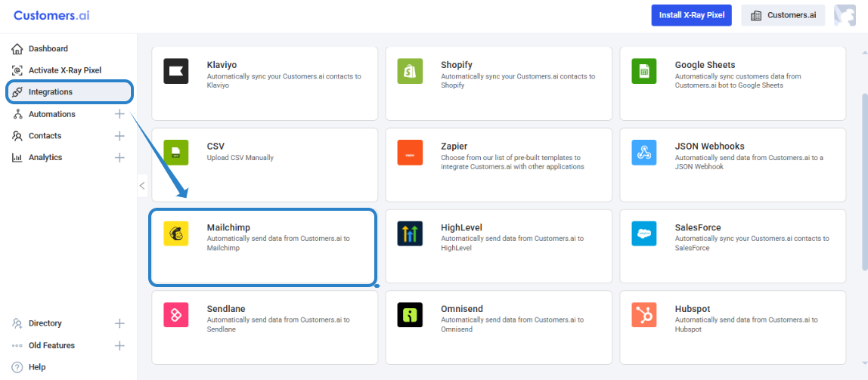Click the Shopify green bag icon
This screenshot has height=380, width=868.
tap(410, 71)
